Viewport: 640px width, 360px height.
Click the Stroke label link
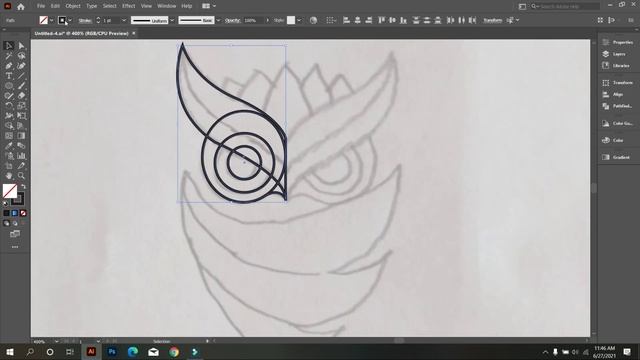coord(85,20)
